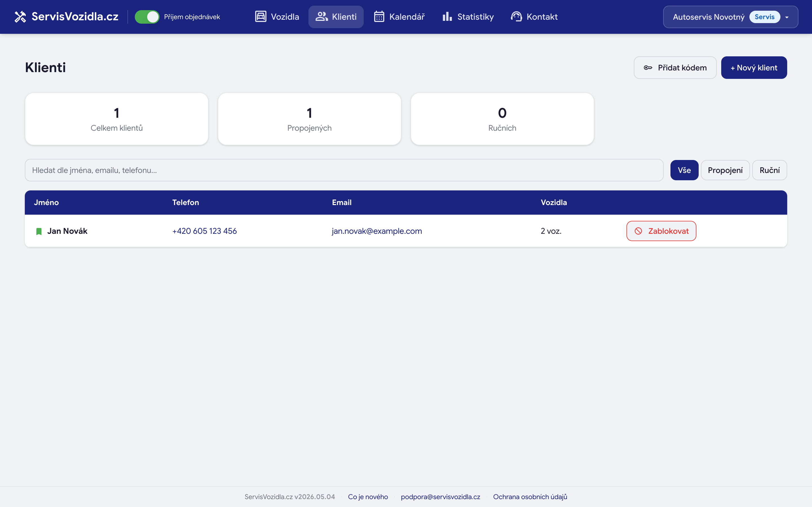Click the calendar icon for Kalendář

379,17
